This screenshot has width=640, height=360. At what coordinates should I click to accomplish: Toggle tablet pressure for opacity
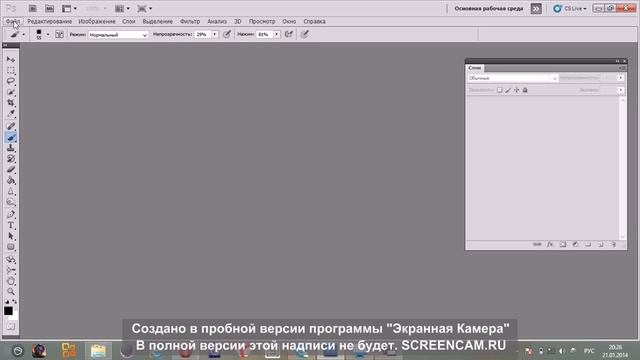(x=227, y=34)
